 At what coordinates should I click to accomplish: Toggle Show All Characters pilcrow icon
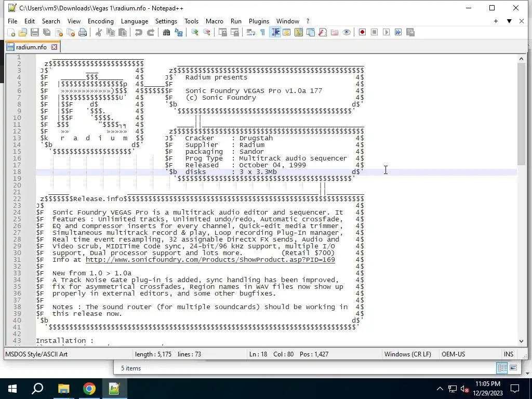262,32
